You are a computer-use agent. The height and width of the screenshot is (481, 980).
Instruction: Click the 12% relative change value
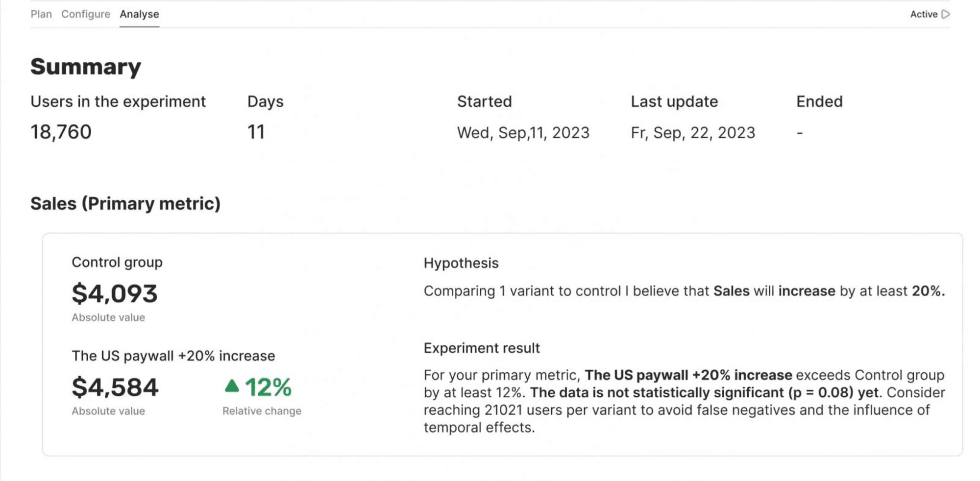pos(268,387)
